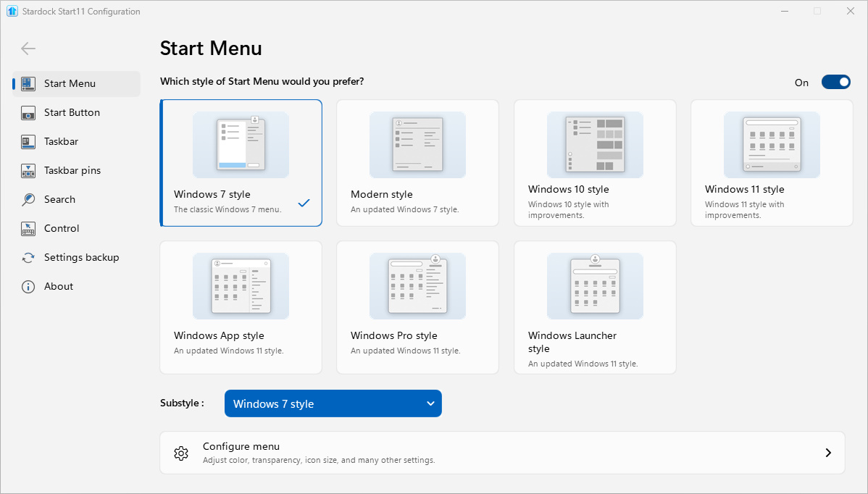Click the Configure menu gear icon
This screenshot has width=868, height=494.
pos(181,453)
